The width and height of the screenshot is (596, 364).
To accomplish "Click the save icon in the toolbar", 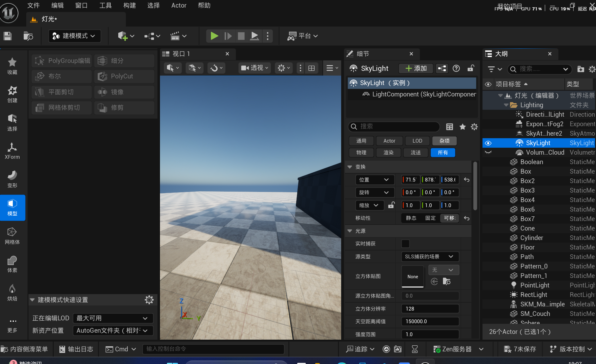I will pyautogui.click(x=7, y=36).
